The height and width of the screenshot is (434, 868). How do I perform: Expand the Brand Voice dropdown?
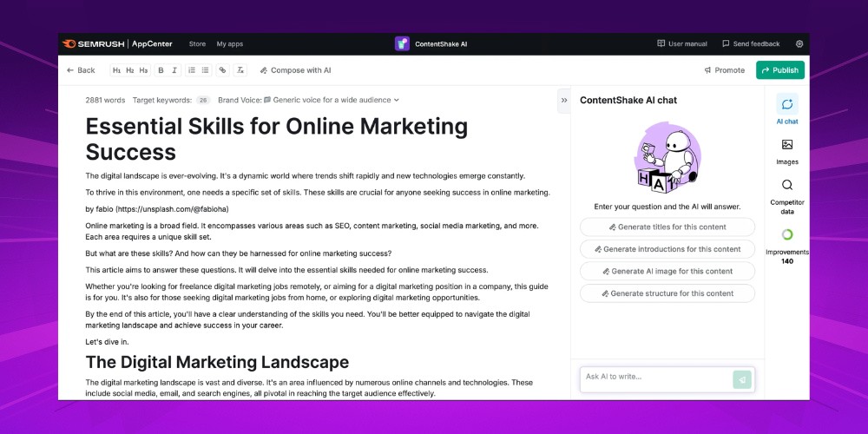click(x=332, y=100)
